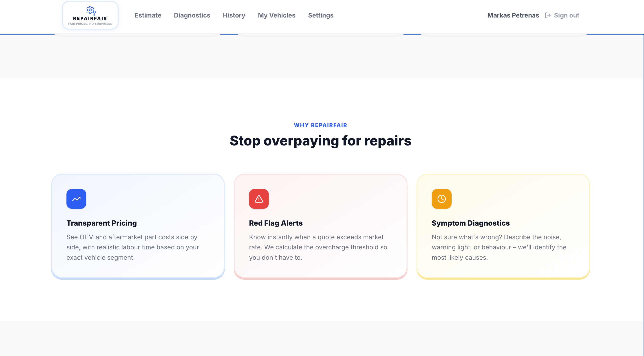The width and height of the screenshot is (644, 356).
Task: Click the 'WHY REPAIRFAIR' section label
Action: 320,125
